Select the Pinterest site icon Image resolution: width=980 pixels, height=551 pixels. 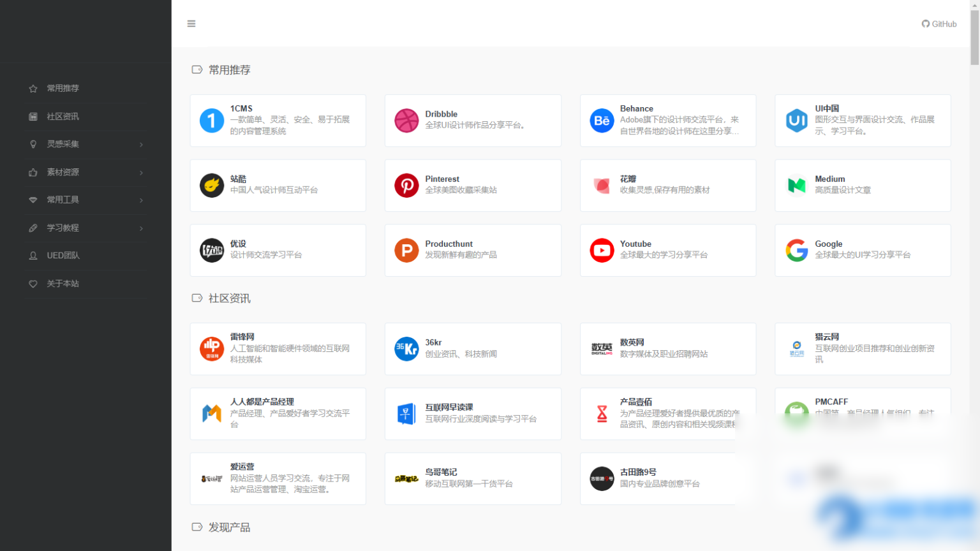pos(406,186)
